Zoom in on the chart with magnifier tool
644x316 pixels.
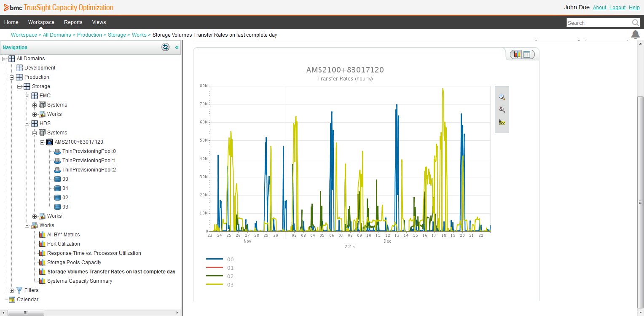click(502, 96)
